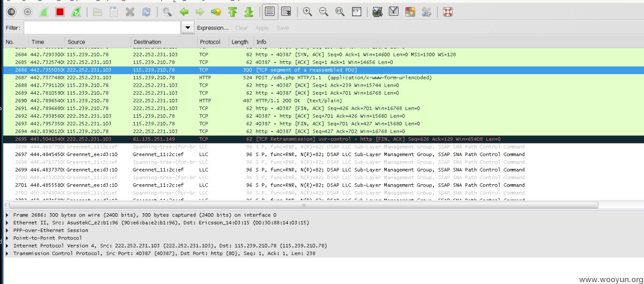Viewport: 644px width, 284px height.
Task: Select packet 2685 ACK Win=14656 row
Action: [323, 62]
